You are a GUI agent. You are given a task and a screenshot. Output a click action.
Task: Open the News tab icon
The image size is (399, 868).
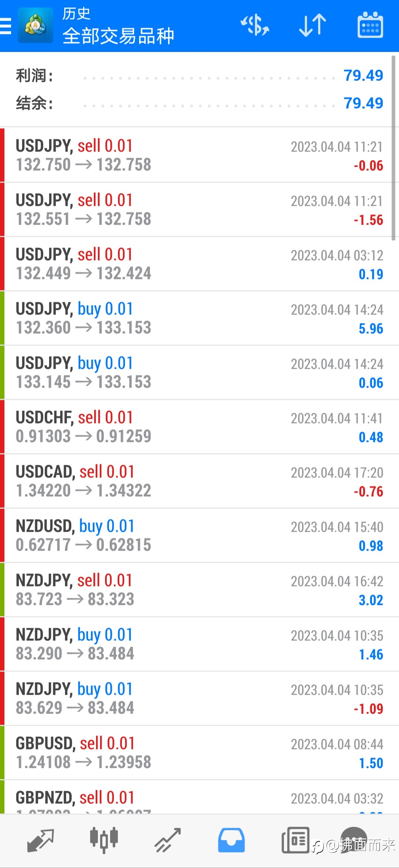296,840
